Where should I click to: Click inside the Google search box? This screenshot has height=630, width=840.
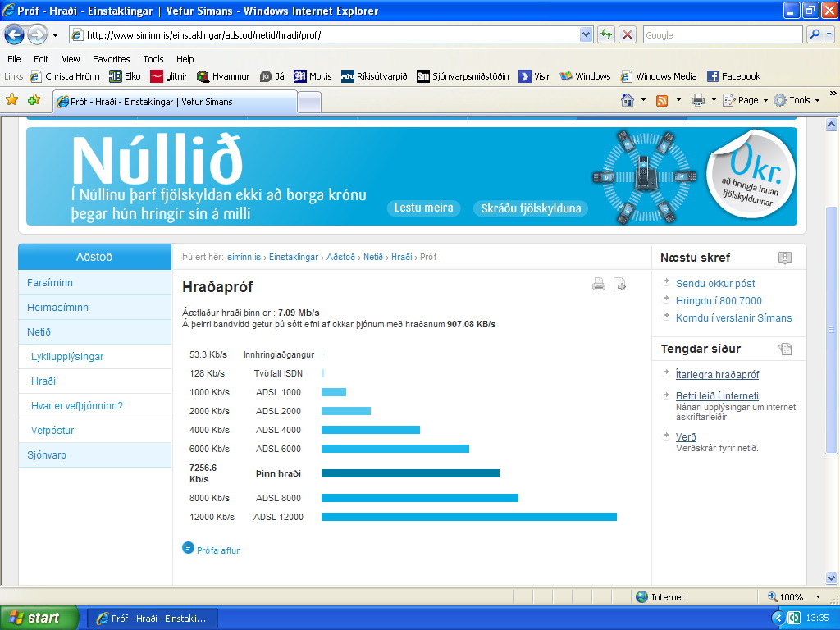(722, 35)
